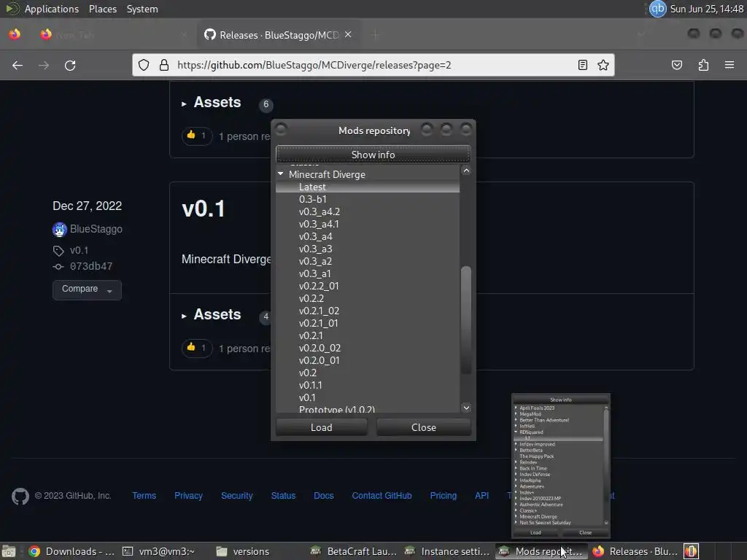Select the Releases BlueStaggo/MCDiverge tab
This screenshot has width=747, height=560.
(x=279, y=35)
